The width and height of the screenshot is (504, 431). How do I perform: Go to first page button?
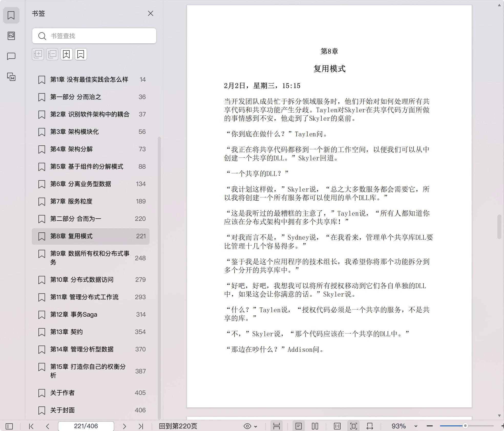click(31, 426)
